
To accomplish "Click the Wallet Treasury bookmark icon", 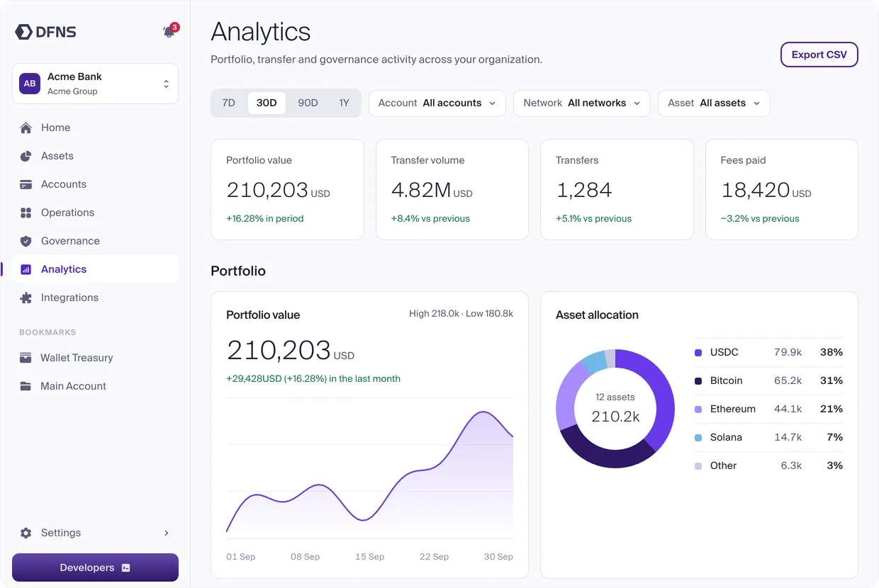I will click(26, 358).
